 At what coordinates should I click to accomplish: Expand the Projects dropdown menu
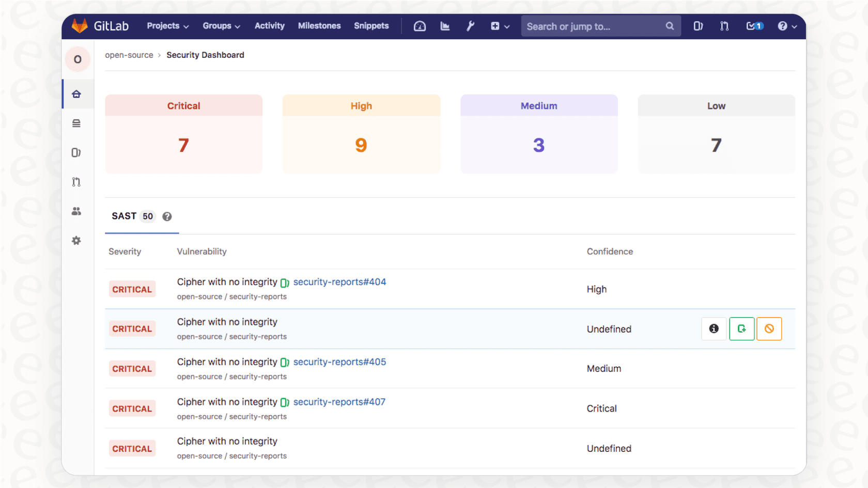click(x=166, y=26)
